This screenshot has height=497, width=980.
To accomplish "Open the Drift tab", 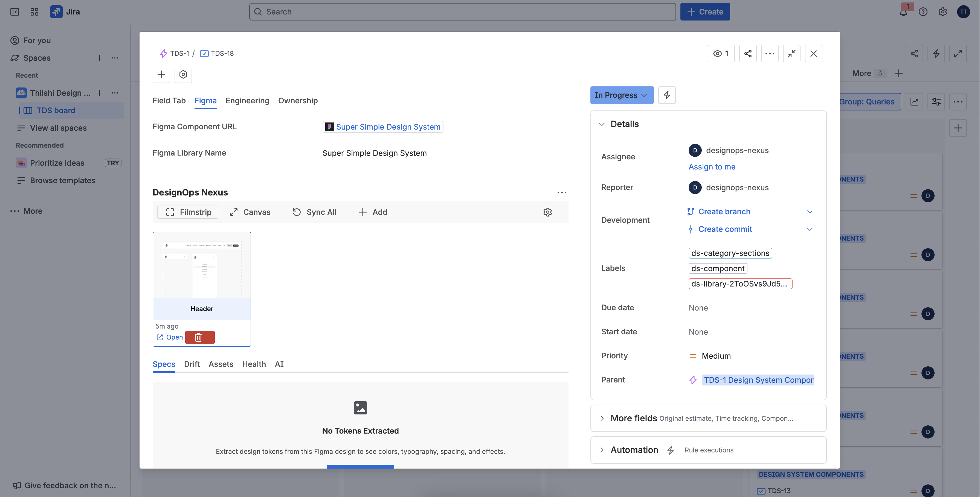I will 191,364.
